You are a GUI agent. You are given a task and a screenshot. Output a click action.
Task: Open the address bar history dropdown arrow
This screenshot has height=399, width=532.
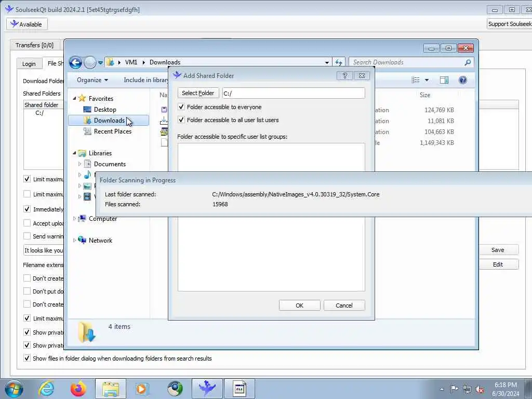327,62
